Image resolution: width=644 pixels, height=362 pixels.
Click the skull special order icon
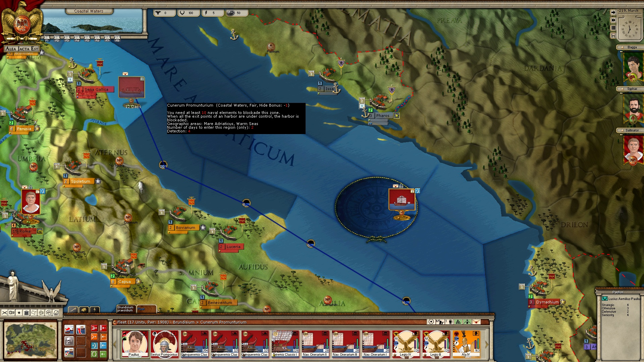coord(69,341)
